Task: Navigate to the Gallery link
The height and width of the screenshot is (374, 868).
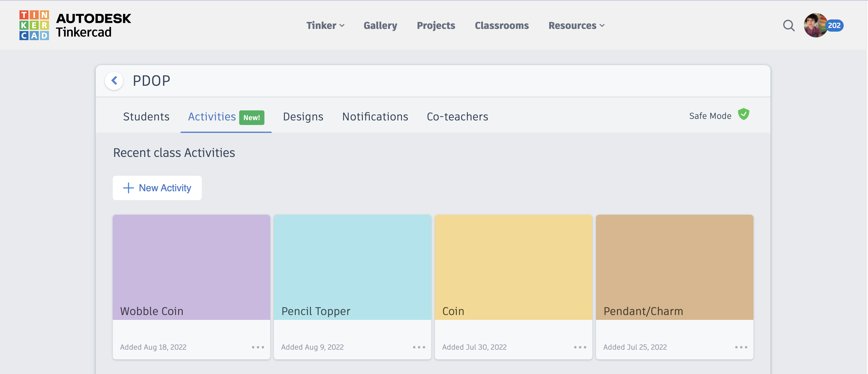Action: click(x=380, y=26)
